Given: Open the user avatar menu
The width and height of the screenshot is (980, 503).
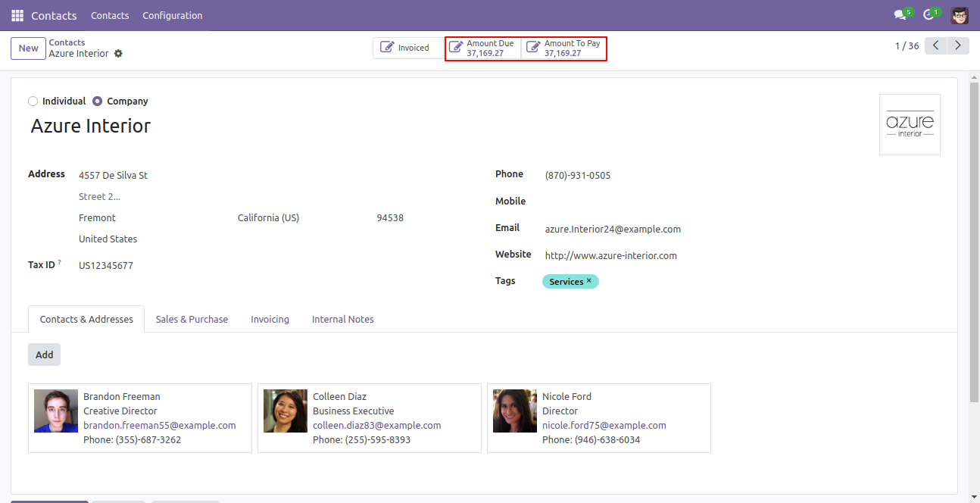Looking at the screenshot, I should pos(960,15).
